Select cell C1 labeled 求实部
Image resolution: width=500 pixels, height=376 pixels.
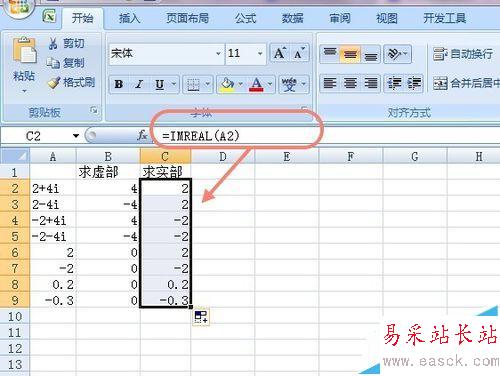pyautogui.click(x=165, y=172)
